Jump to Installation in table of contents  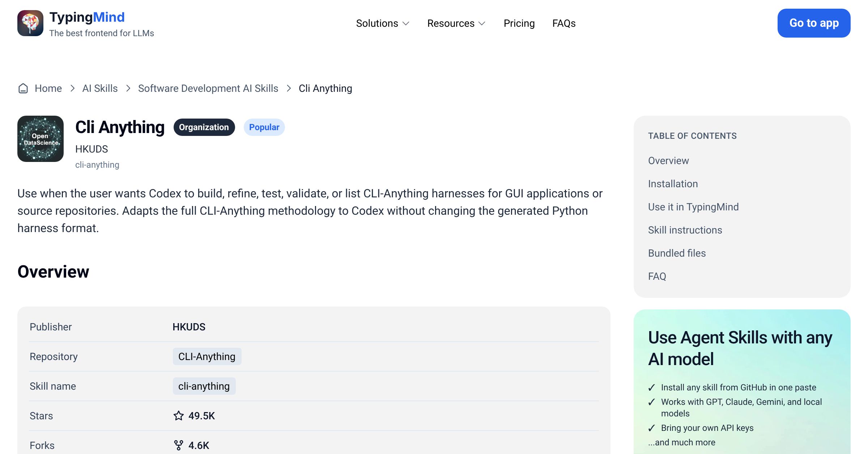673,184
